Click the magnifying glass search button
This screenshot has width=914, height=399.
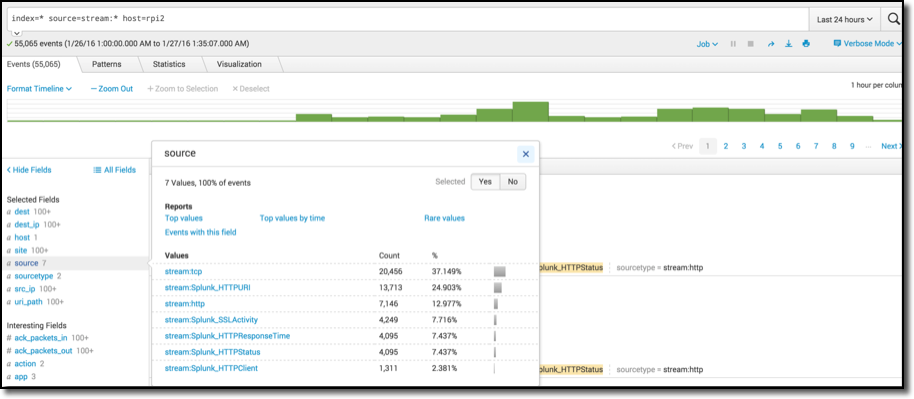click(x=894, y=19)
